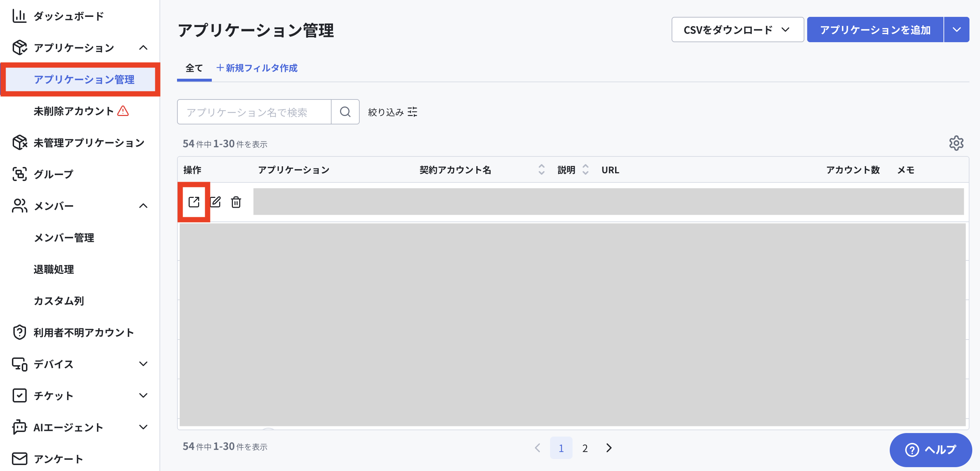Collapse the メンバー sidebar section
The height and width of the screenshot is (471, 980).
[x=143, y=206]
